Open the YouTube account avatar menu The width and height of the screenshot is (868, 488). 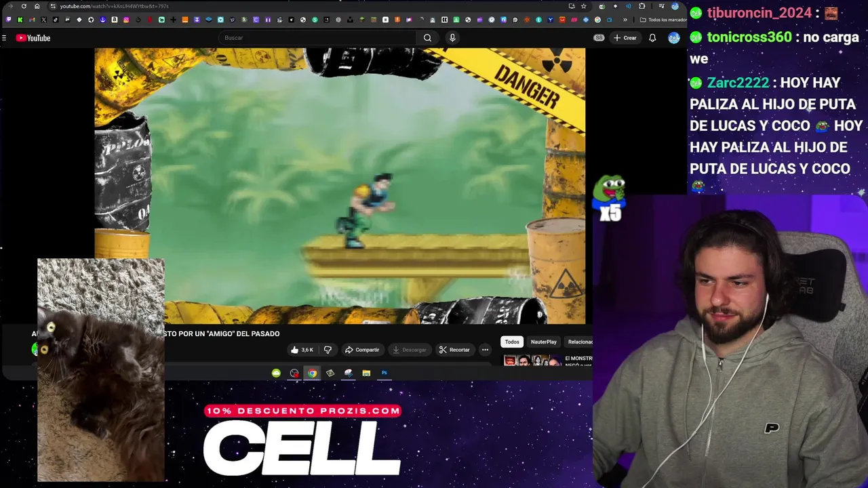674,38
